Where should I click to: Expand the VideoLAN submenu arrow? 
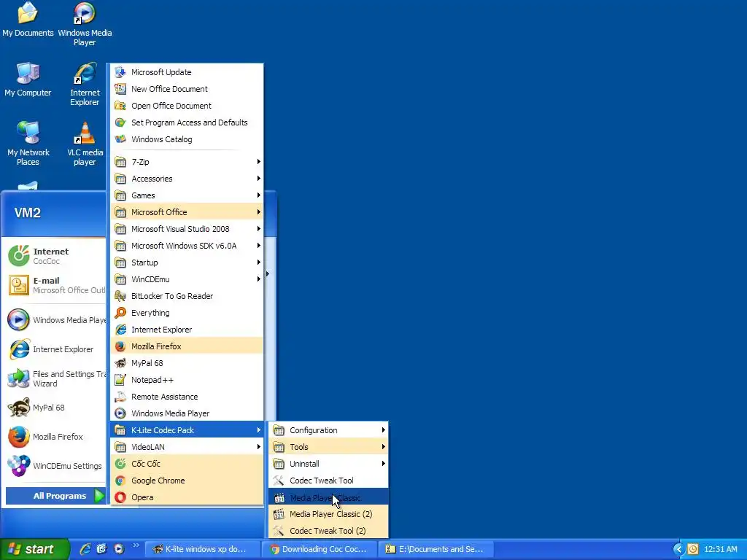(258, 447)
